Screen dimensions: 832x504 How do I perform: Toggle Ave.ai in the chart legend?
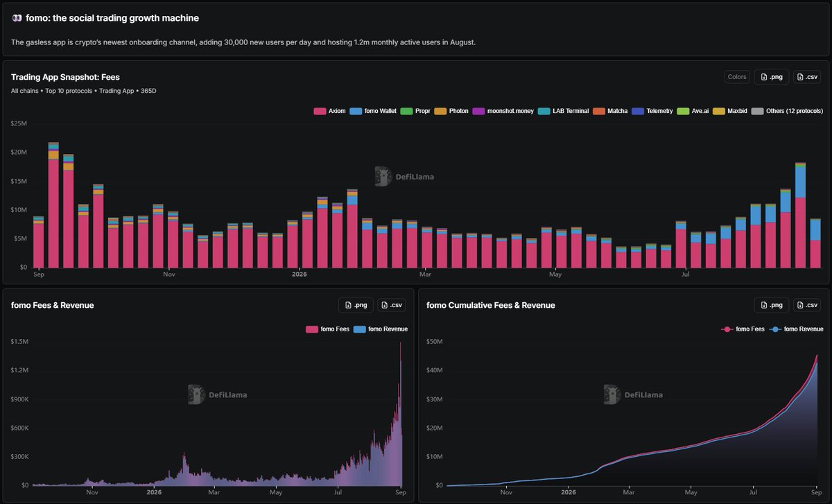pos(693,111)
